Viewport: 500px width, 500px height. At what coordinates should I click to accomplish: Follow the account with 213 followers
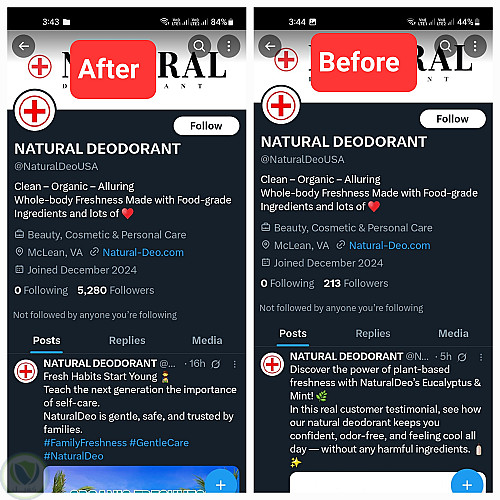[453, 119]
